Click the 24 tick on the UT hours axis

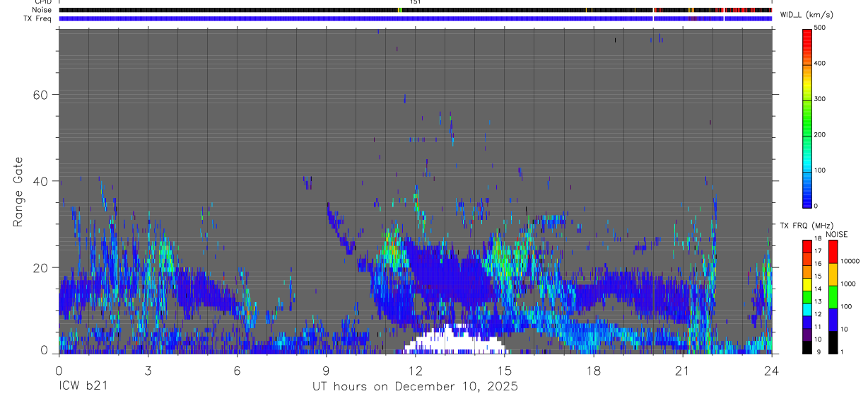tap(772, 371)
